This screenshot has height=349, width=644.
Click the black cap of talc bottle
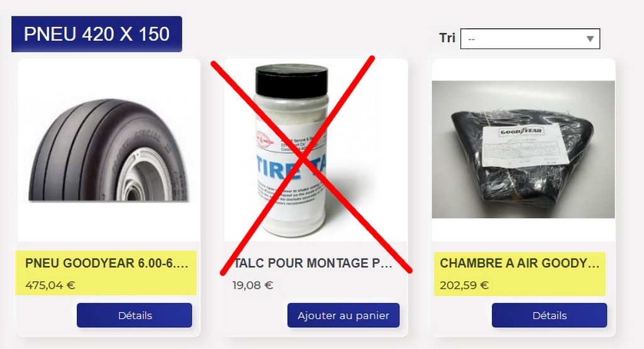click(292, 80)
